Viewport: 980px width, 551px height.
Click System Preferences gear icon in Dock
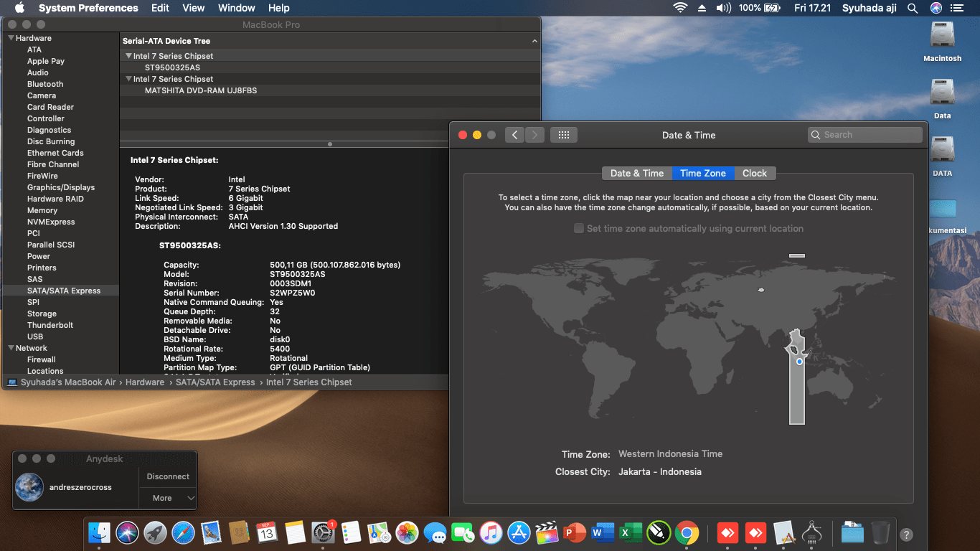pyautogui.click(x=324, y=532)
